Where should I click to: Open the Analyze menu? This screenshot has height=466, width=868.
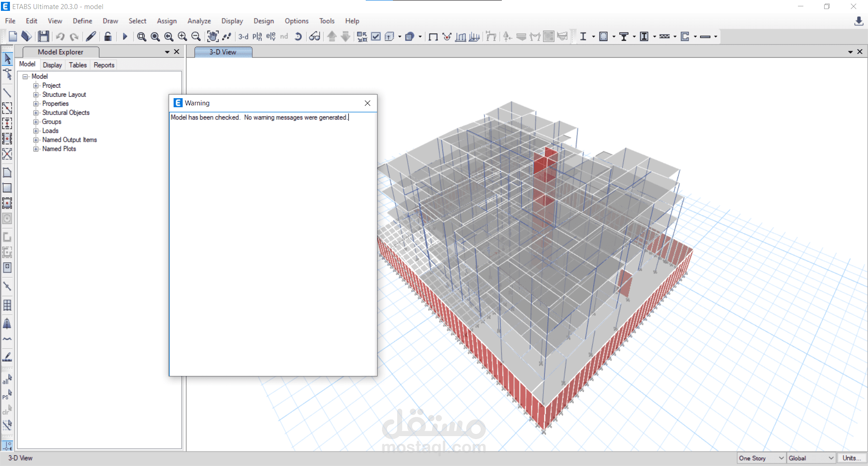click(199, 21)
